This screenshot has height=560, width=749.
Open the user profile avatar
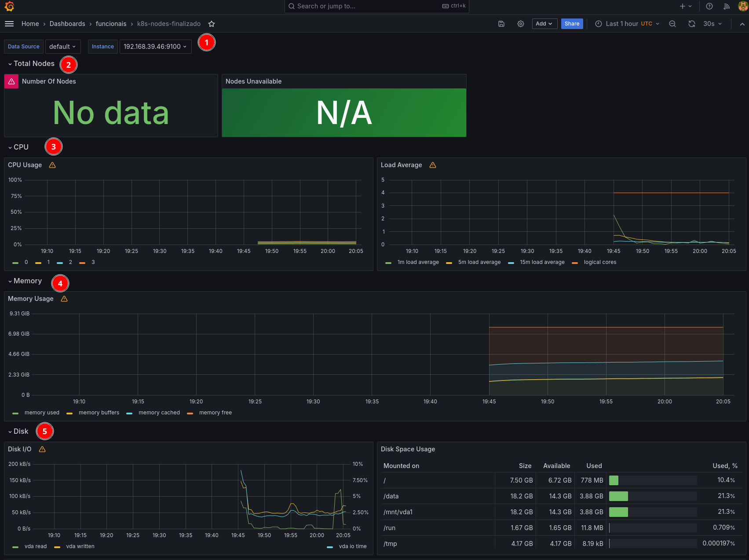tap(743, 6)
